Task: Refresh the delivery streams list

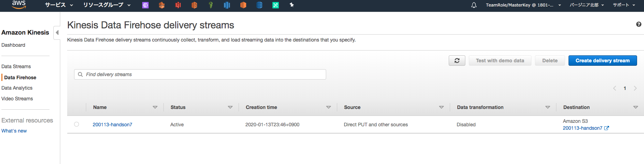Action: (x=457, y=61)
